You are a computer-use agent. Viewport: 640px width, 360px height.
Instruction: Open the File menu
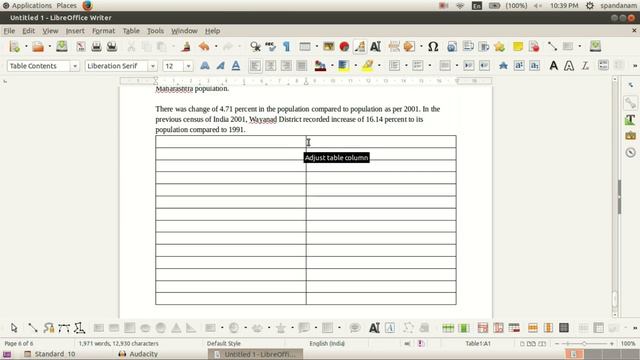tap(9, 31)
